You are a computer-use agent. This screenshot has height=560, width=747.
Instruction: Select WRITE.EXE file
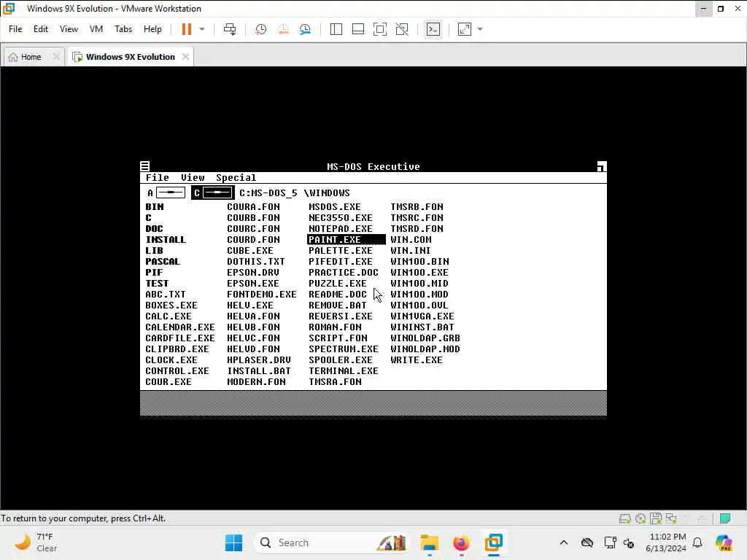(417, 360)
